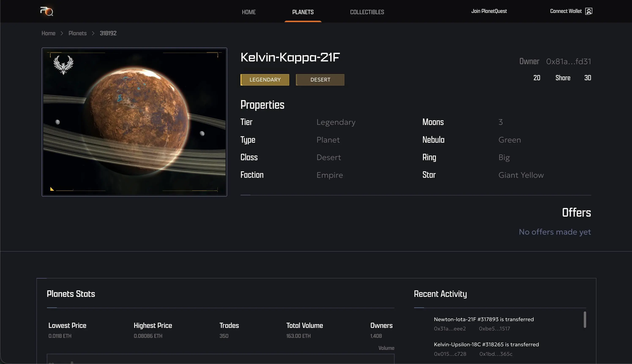This screenshot has height=364, width=632.
Task: Click Nebula value Green
Action: [509, 140]
